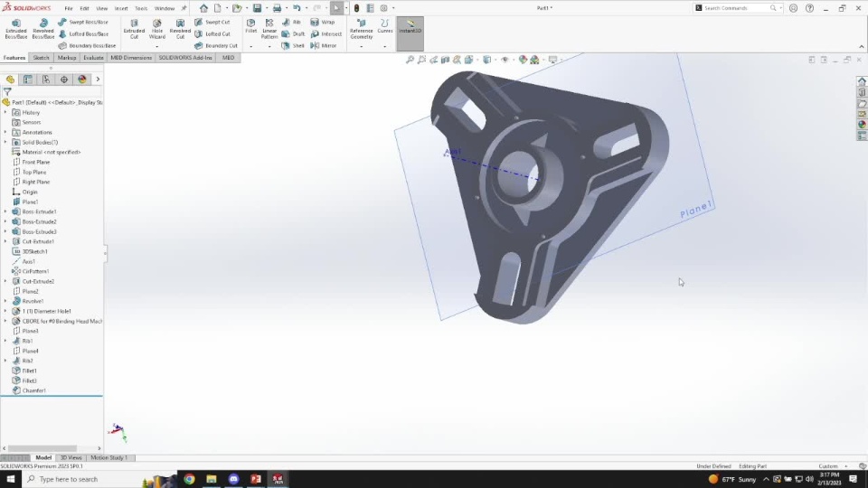Viewport: 868px width, 488px height.
Task: Open the Tools menu
Action: (141, 8)
